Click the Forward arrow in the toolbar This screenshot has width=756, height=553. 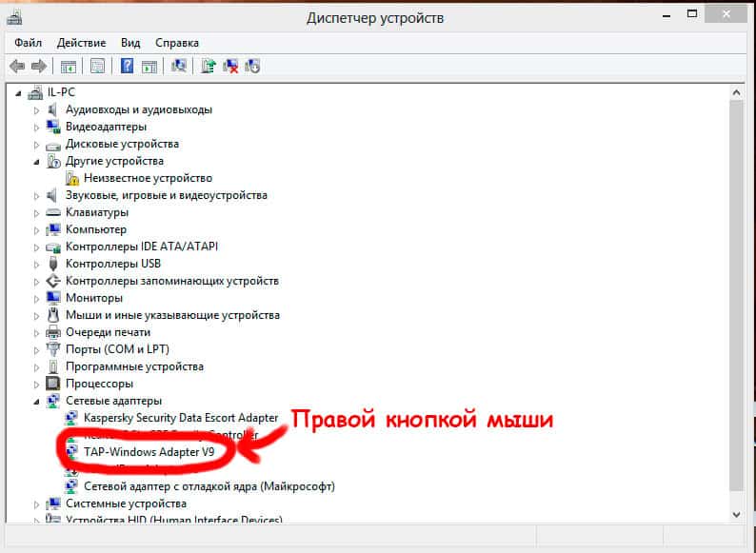pos(38,66)
